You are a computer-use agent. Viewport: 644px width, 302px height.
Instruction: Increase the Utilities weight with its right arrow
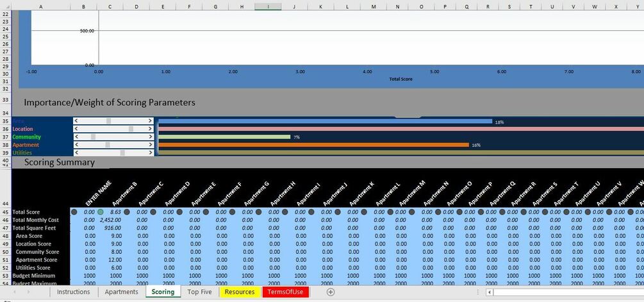(151, 153)
